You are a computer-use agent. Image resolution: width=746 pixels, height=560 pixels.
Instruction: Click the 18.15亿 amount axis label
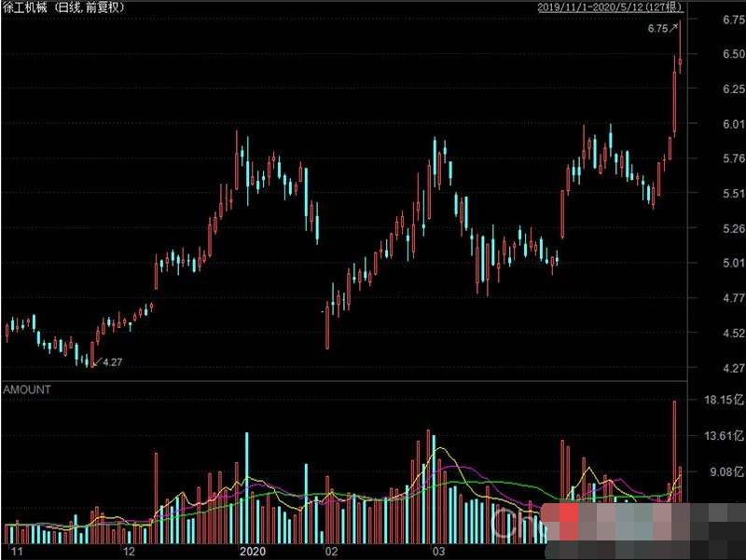pos(724,400)
